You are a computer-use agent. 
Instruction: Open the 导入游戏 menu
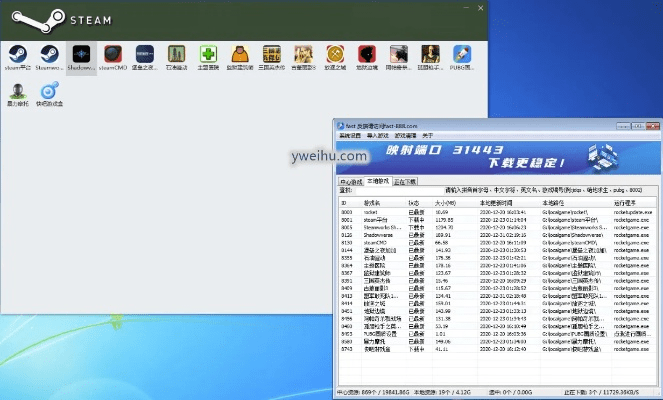point(376,135)
